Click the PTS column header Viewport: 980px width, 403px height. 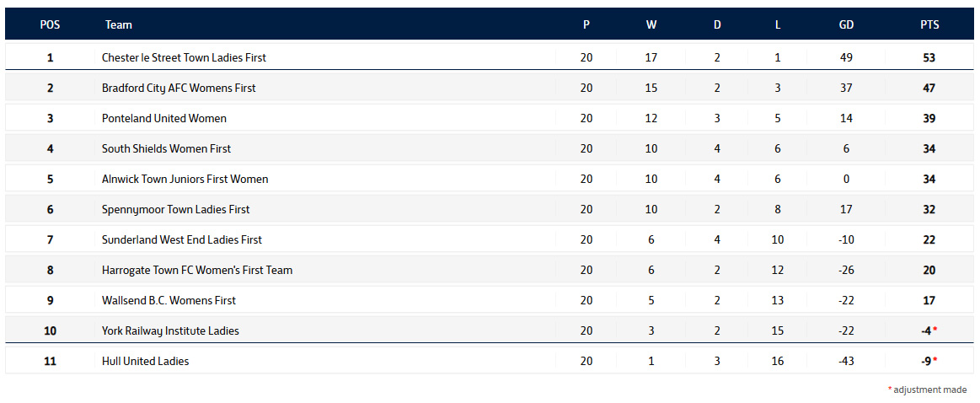pyautogui.click(x=929, y=25)
